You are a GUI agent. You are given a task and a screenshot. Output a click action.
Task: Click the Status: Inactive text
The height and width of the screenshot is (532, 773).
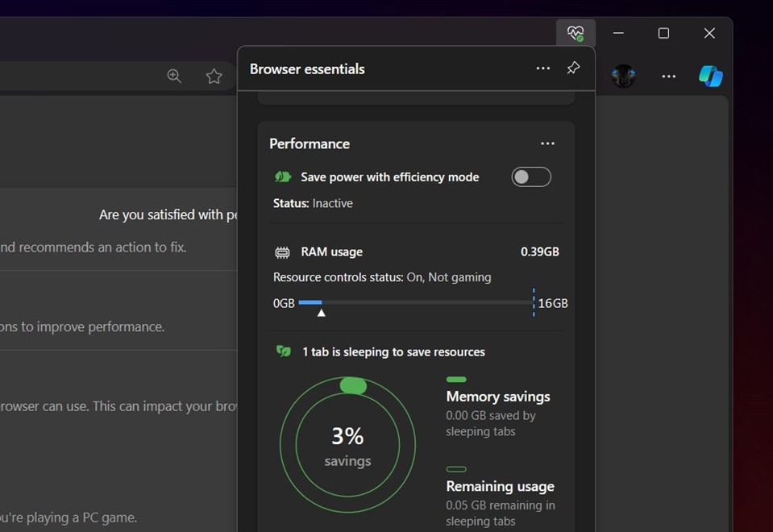(313, 203)
